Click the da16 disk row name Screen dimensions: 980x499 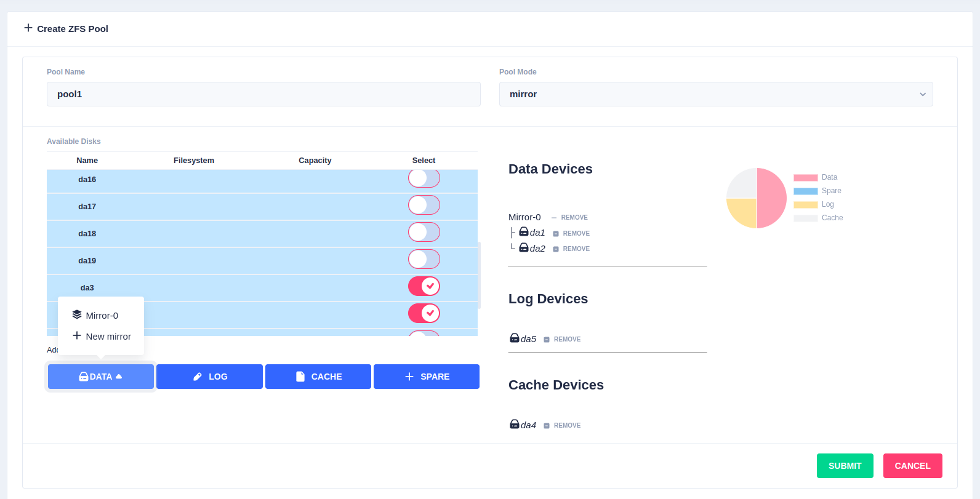(x=87, y=180)
